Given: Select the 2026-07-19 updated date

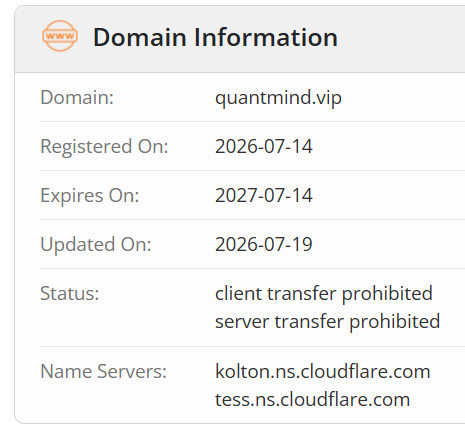Looking at the screenshot, I should point(264,244).
